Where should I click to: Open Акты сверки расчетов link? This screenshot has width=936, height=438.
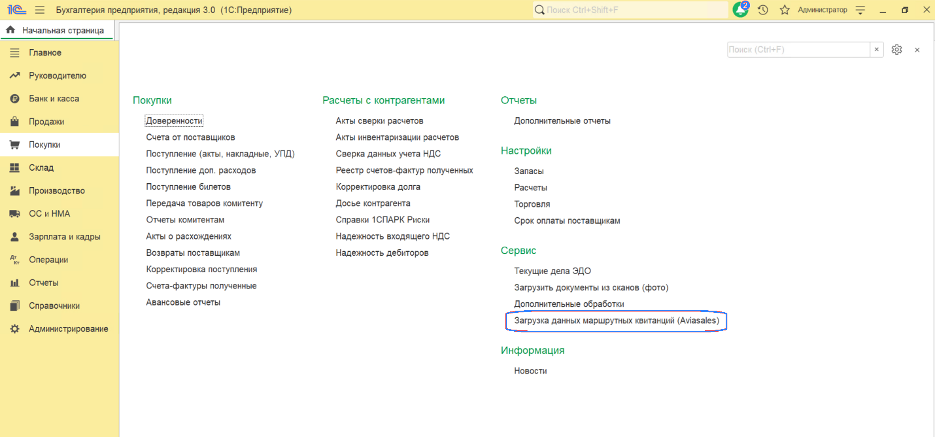379,121
